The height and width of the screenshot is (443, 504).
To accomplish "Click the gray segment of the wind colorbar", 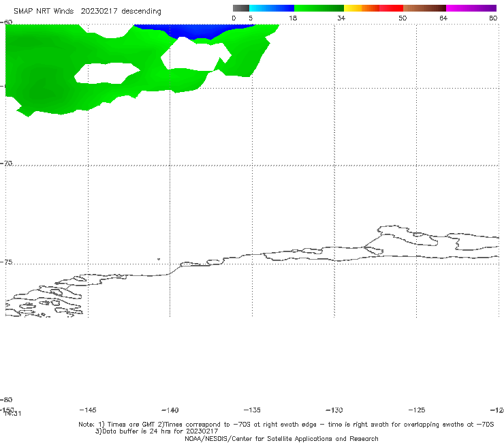I will tap(240, 8).
